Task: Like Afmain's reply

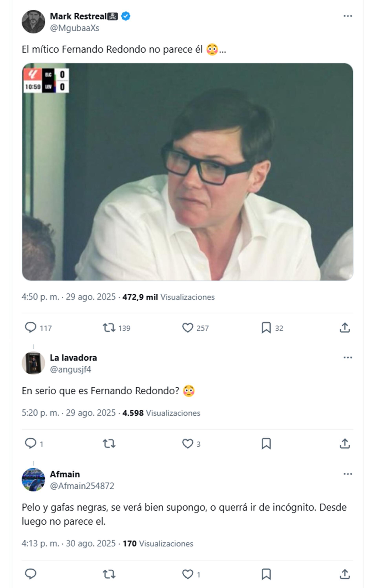Action: [x=188, y=574]
